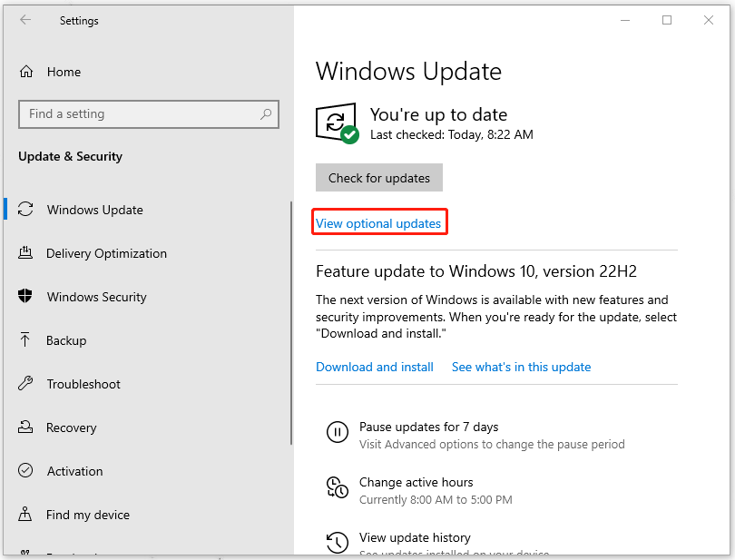Open View optional updates

(x=379, y=221)
